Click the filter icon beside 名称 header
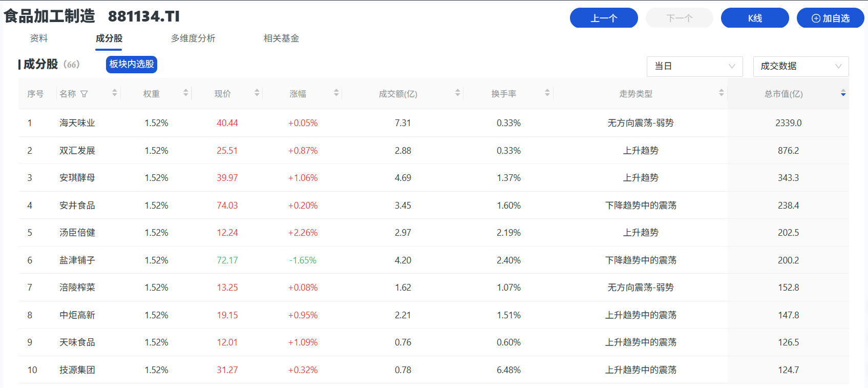Image resolution: width=868 pixels, height=388 pixels. click(84, 94)
